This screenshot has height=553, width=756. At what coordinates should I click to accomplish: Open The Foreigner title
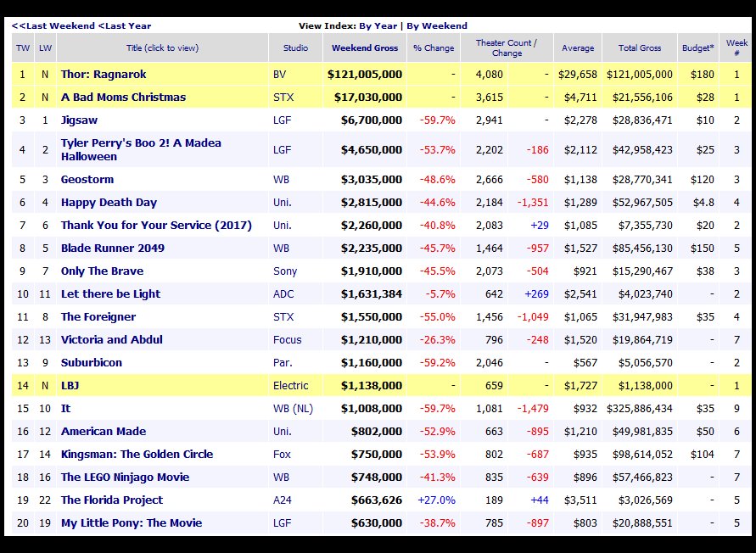click(98, 316)
